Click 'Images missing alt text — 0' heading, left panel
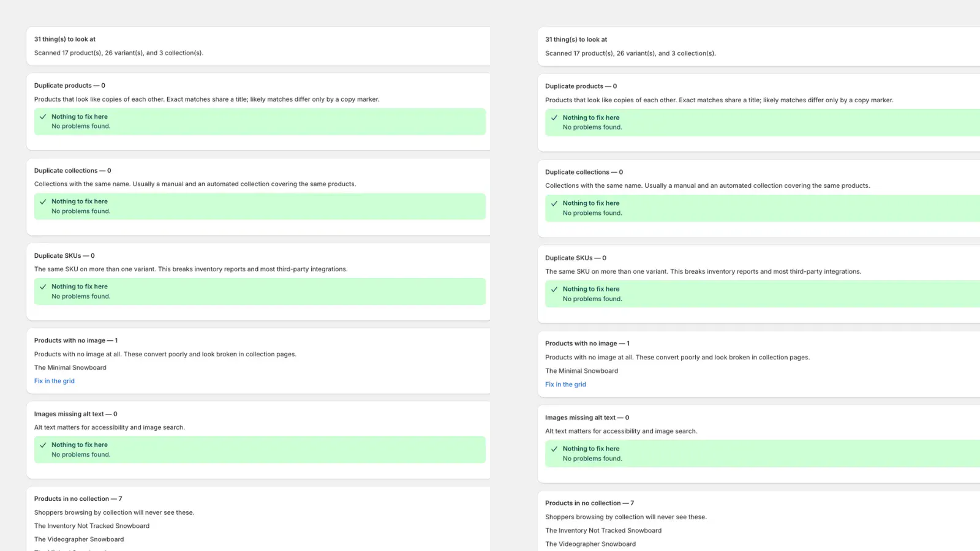Image resolution: width=980 pixels, height=551 pixels. click(x=76, y=414)
